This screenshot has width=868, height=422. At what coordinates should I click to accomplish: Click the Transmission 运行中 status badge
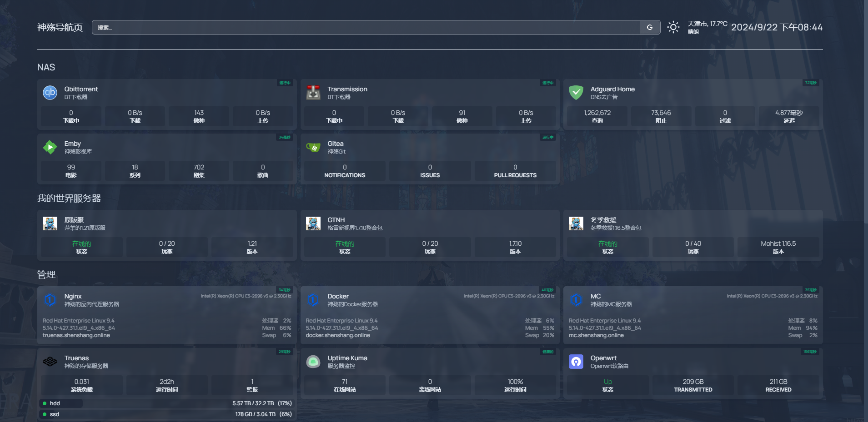coord(548,83)
